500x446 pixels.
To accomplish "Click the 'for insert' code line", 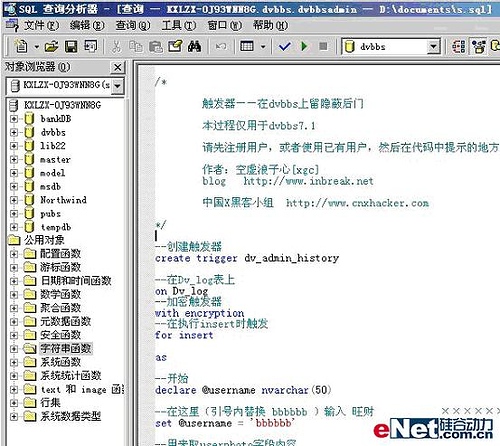I will pos(184,335).
